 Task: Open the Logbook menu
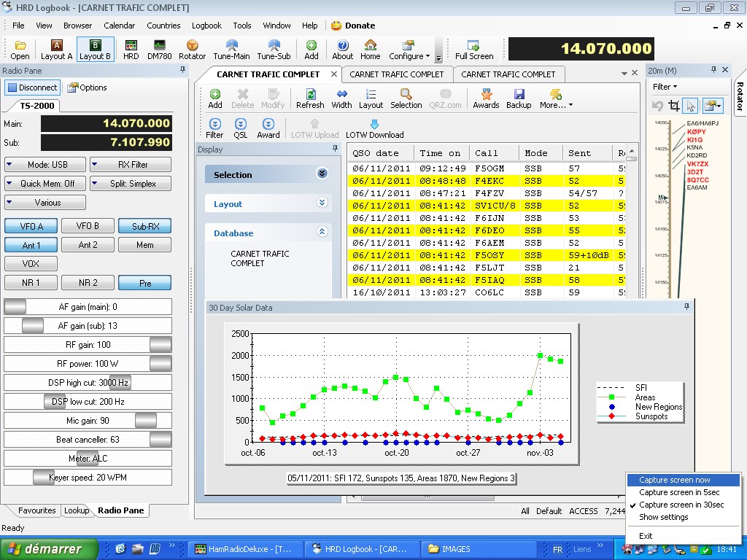(x=206, y=26)
